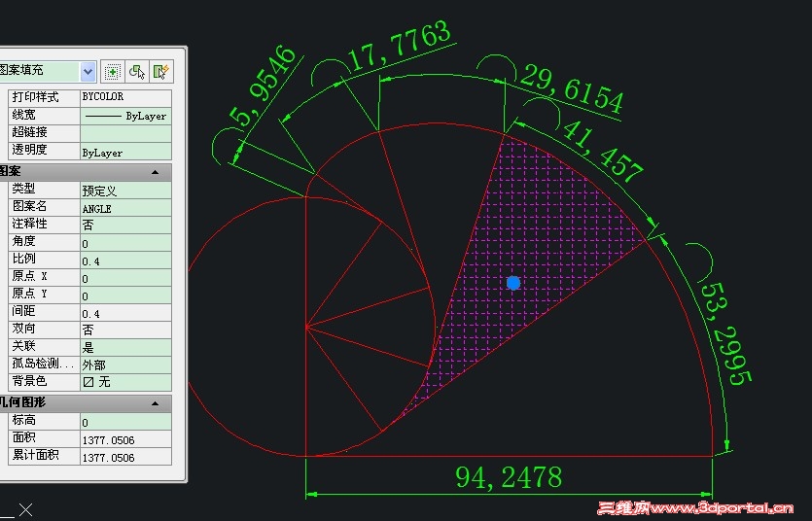The width and height of the screenshot is (812, 521).
Task: Select the 17,7763 arc dimension text
Action: pos(400,45)
